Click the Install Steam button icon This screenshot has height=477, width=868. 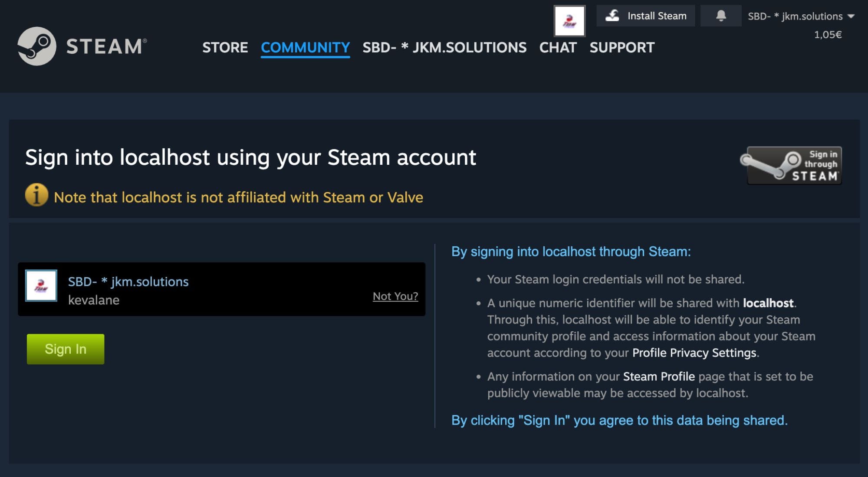tap(614, 15)
